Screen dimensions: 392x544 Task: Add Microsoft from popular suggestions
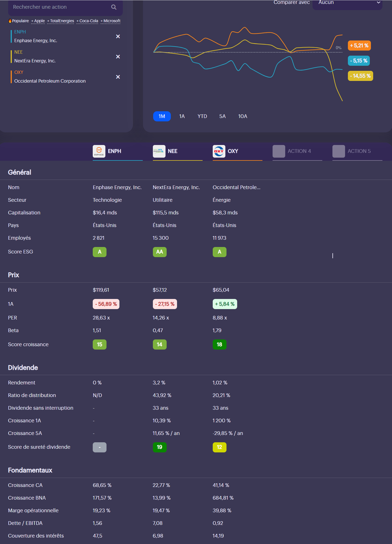point(110,21)
